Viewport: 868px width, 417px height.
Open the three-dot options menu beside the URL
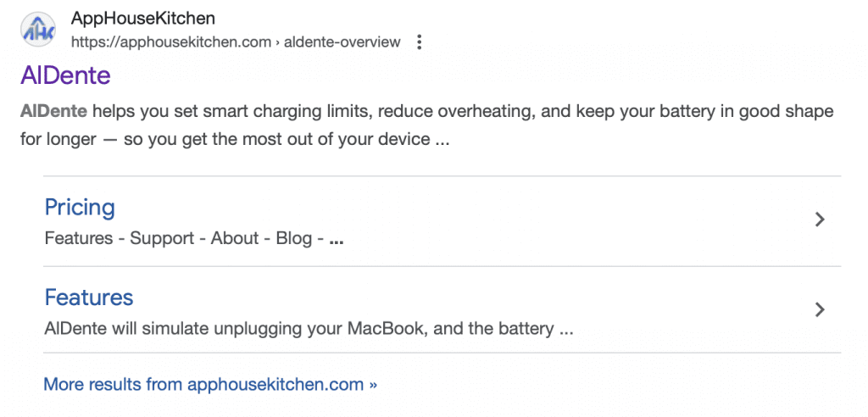pyautogui.click(x=419, y=42)
